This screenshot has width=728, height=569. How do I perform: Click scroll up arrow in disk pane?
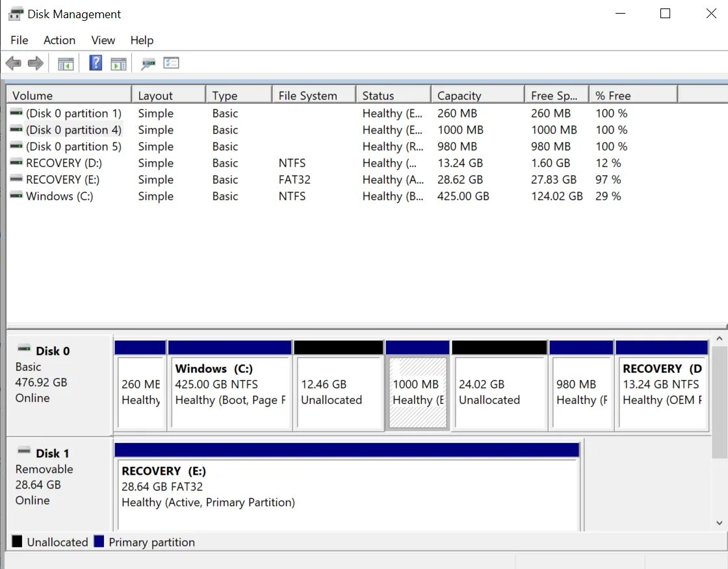tap(719, 339)
